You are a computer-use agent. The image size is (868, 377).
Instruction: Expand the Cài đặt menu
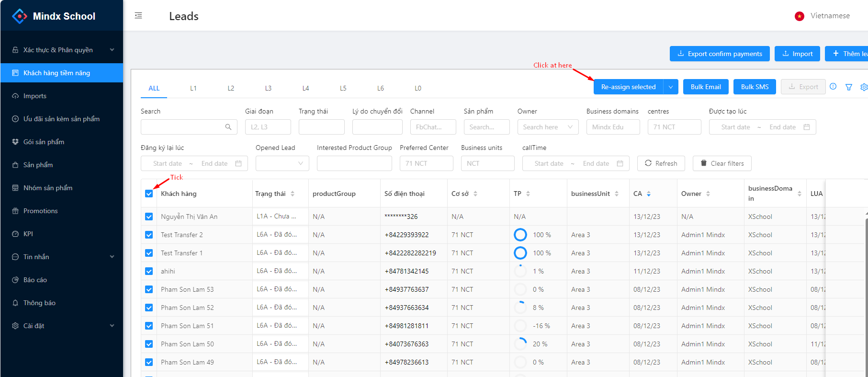(62, 326)
